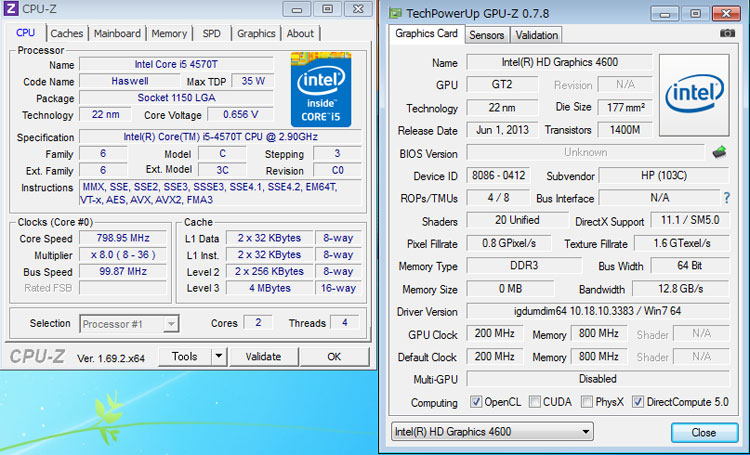750x455 pixels.
Task: Click the OK button in CPU-Z
Action: 334,356
